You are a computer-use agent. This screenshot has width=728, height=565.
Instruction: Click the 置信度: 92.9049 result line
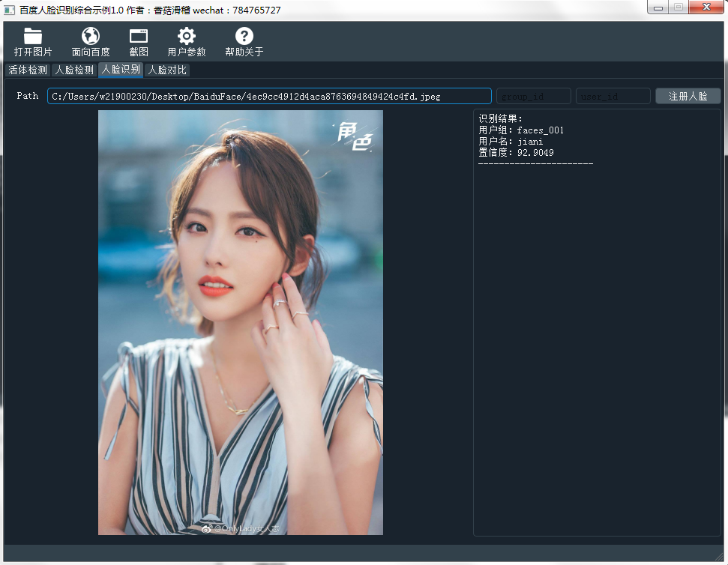click(x=516, y=153)
